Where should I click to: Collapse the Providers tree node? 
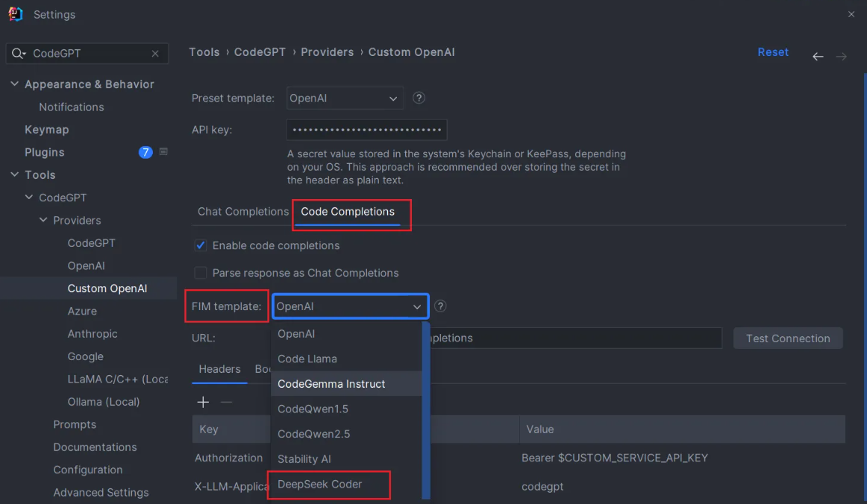point(43,220)
